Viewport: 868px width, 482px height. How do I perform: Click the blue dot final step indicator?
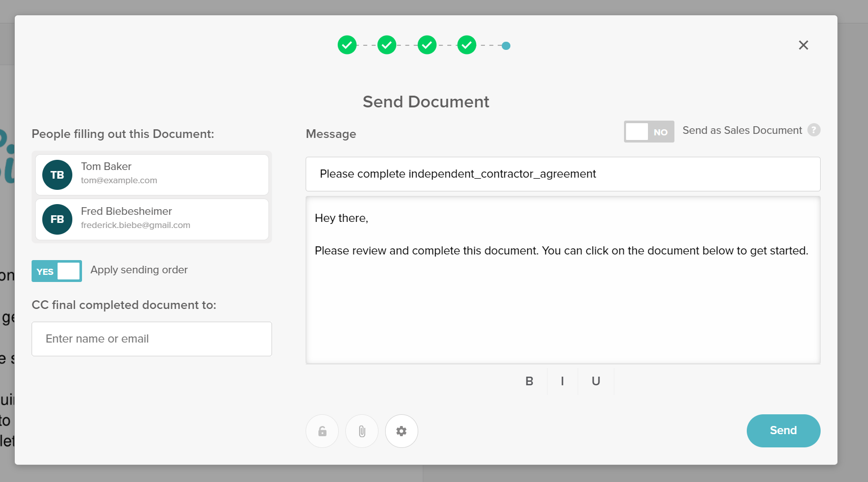pos(506,45)
